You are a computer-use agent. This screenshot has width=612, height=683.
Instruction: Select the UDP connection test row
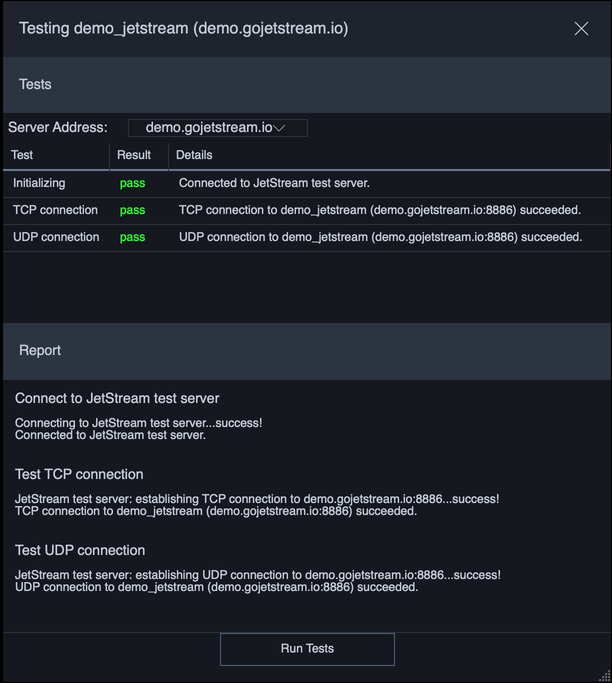click(x=306, y=237)
